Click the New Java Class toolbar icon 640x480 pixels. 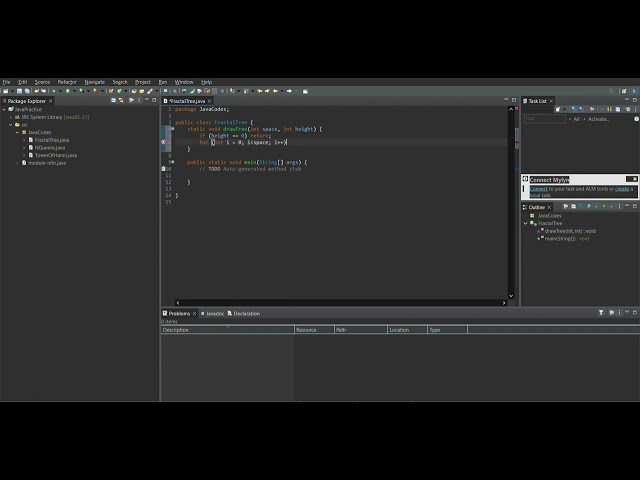[x=120, y=91]
